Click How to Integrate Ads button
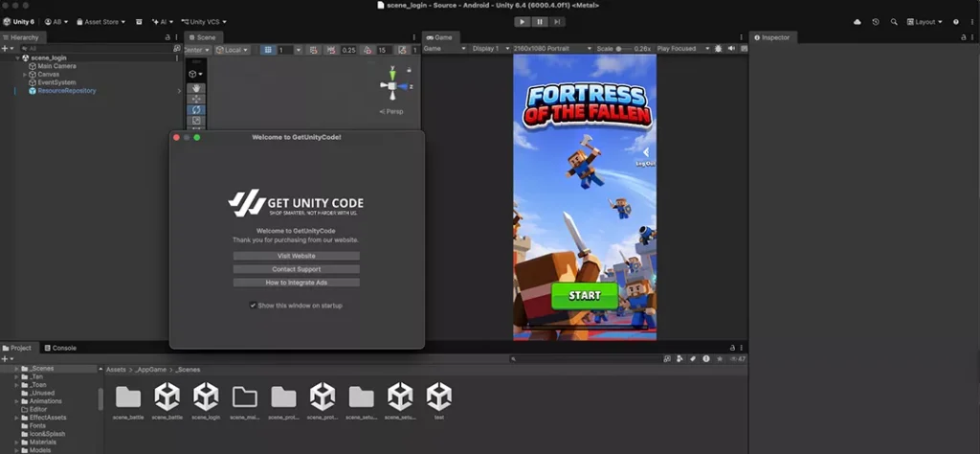The height and width of the screenshot is (454, 980). click(x=297, y=283)
